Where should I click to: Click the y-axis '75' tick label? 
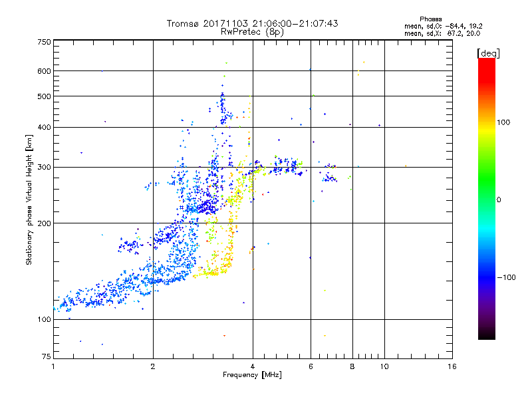coord(47,356)
